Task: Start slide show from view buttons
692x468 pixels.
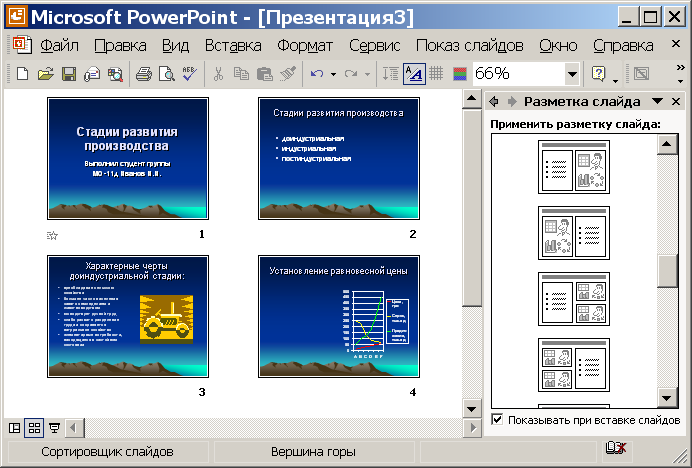Action: [54, 428]
